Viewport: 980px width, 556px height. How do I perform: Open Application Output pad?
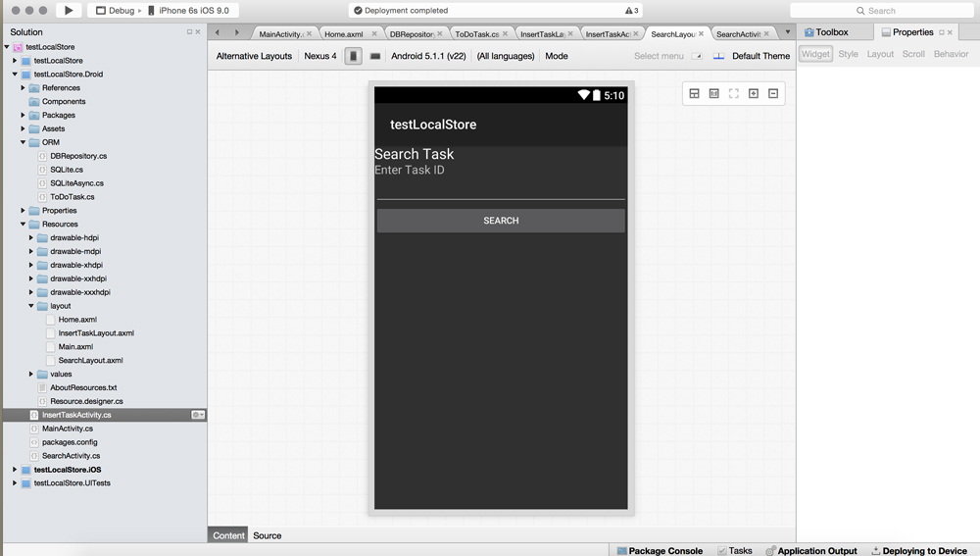810,551
